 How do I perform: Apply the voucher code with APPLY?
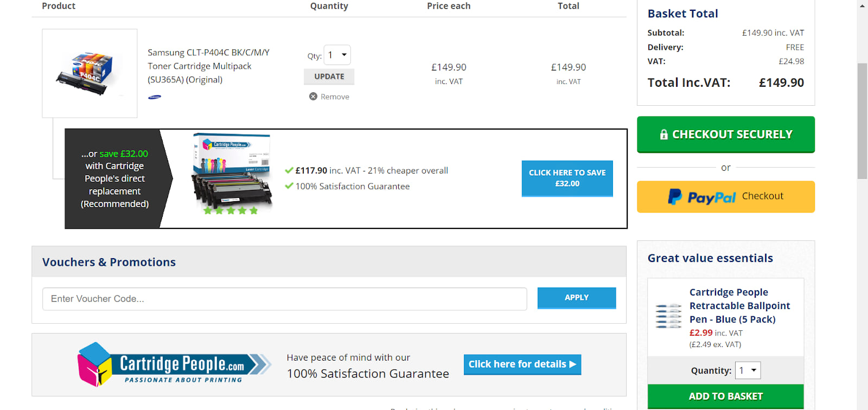(x=576, y=298)
